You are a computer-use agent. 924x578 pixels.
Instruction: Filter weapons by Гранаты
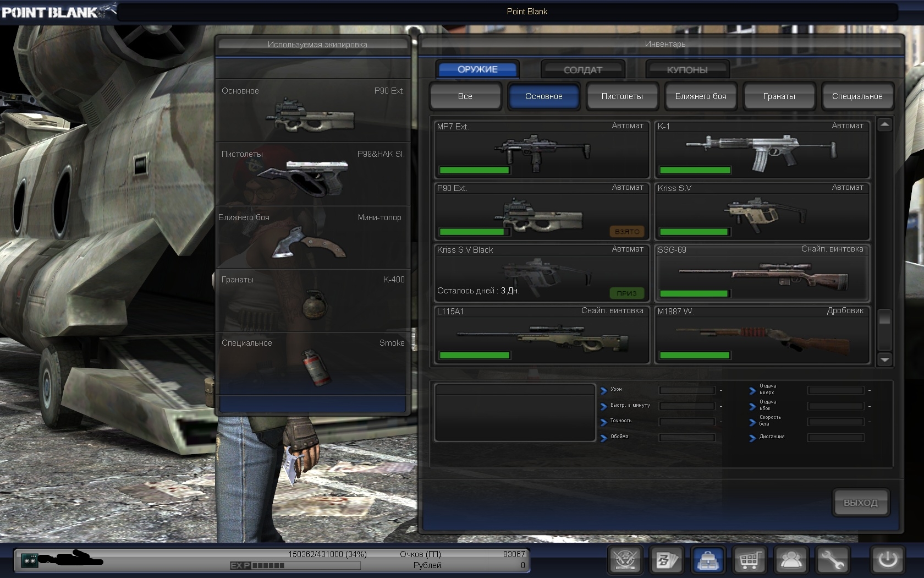click(779, 96)
